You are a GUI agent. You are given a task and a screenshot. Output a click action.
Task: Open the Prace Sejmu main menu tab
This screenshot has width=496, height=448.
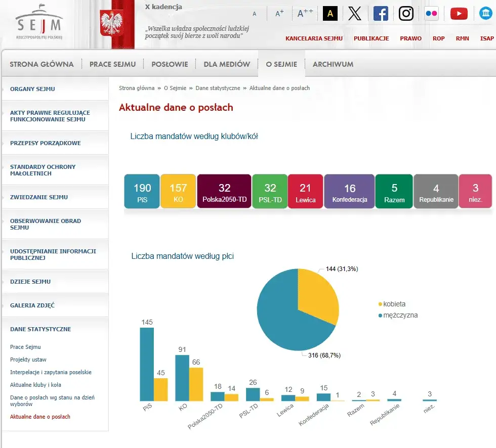[112, 64]
